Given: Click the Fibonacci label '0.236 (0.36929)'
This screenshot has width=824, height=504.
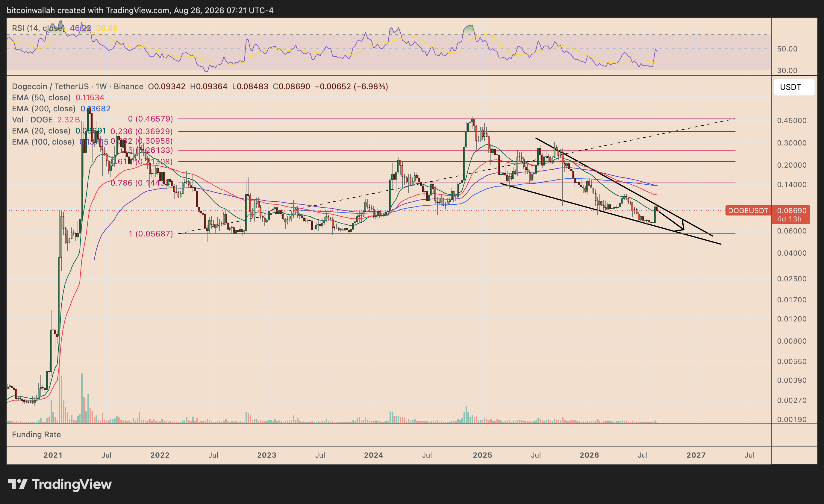Looking at the screenshot, I should [142, 131].
